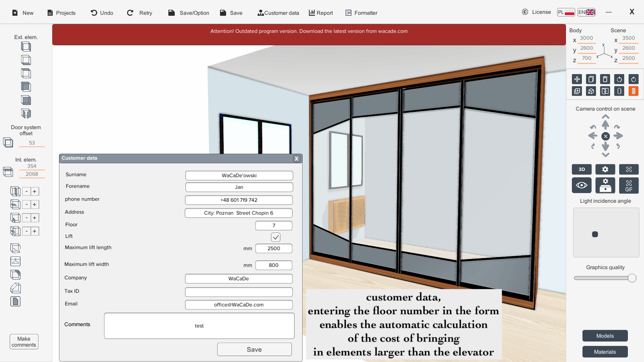Image resolution: width=644 pixels, height=362 pixels.
Task: Open the render settings gear icon
Action: 605,169
